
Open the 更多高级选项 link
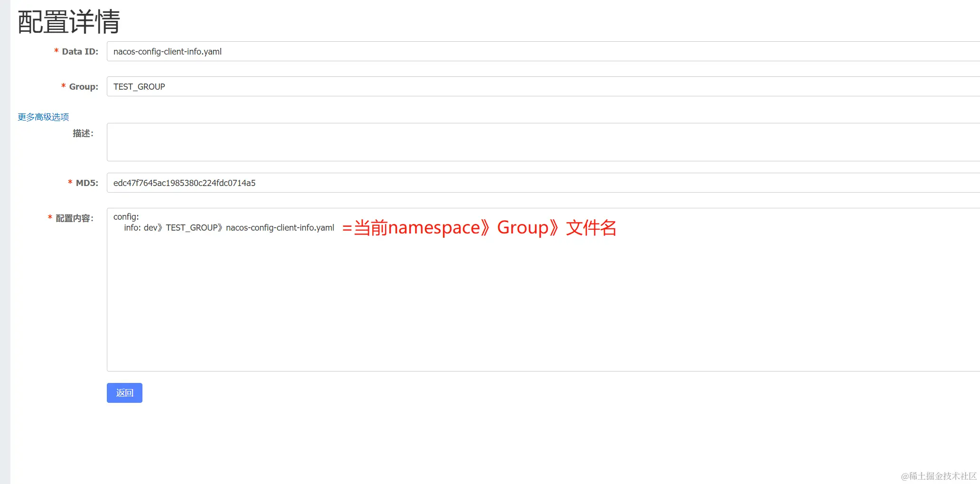[x=43, y=117]
